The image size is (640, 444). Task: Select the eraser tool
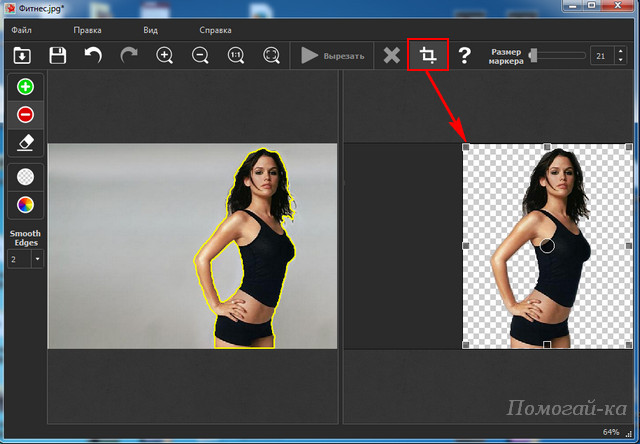click(x=25, y=143)
